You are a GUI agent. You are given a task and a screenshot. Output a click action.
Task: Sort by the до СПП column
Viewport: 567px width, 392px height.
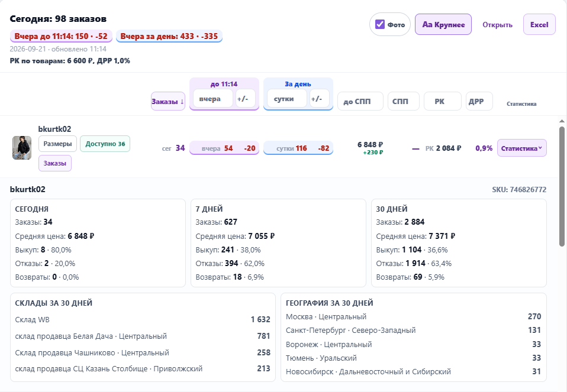point(360,101)
